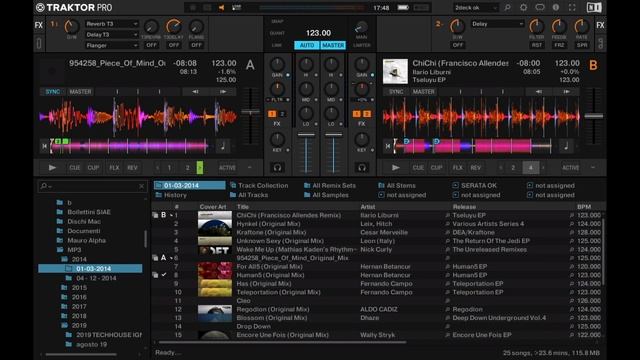
Task: Click Deck B letter icon
Action: (x=593, y=65)
